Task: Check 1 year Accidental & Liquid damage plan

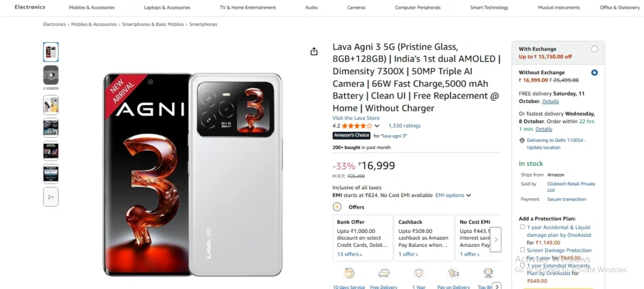Action: [x=522, y=227]
